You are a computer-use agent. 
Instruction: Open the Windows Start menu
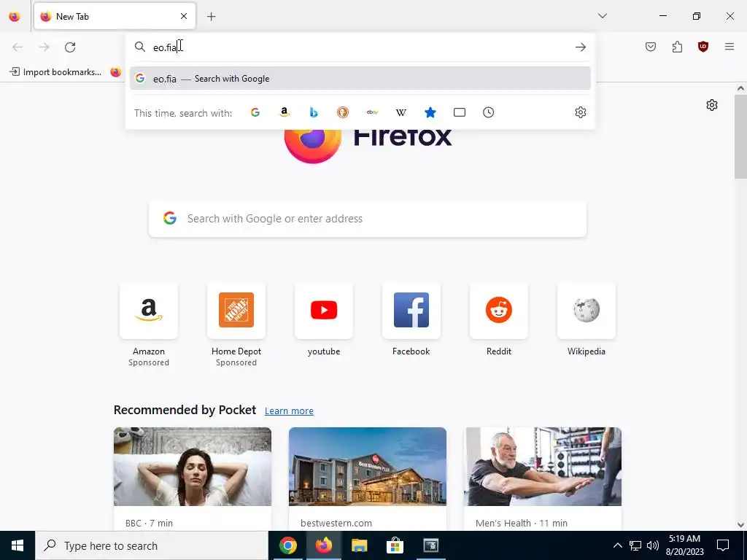18,545
